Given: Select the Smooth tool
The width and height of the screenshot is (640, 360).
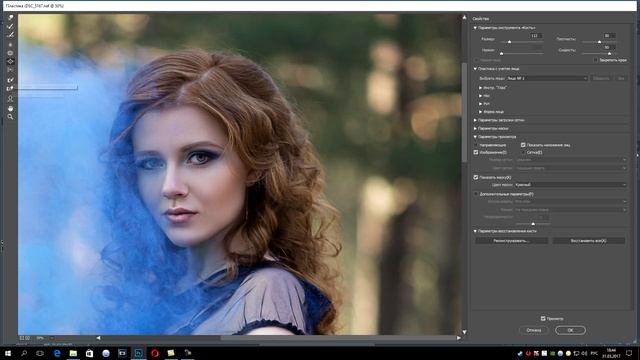Looking at the screenshot, I should [x=10, y=35].
